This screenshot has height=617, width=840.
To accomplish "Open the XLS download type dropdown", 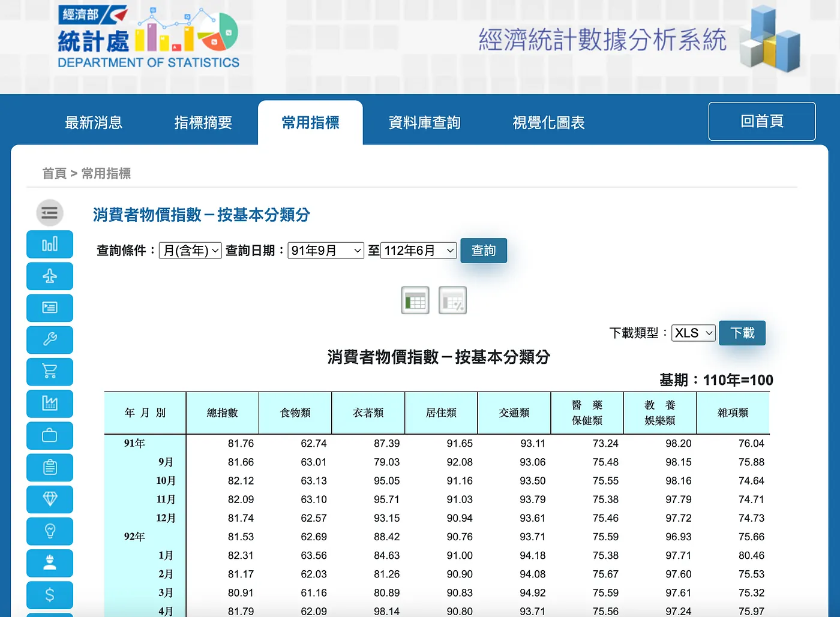I will (x=694, y=333).
